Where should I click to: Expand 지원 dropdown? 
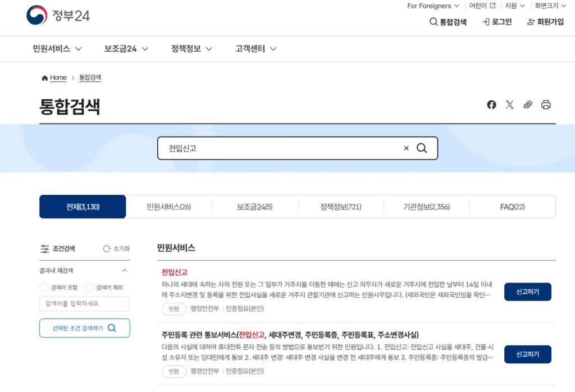[515, 6]
